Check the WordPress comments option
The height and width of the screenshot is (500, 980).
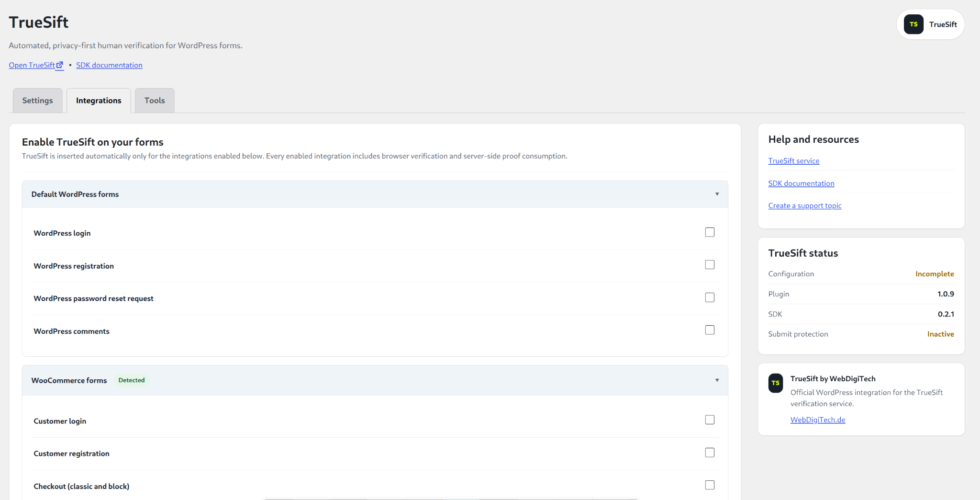pyautogui.click(x=710, y=330)
